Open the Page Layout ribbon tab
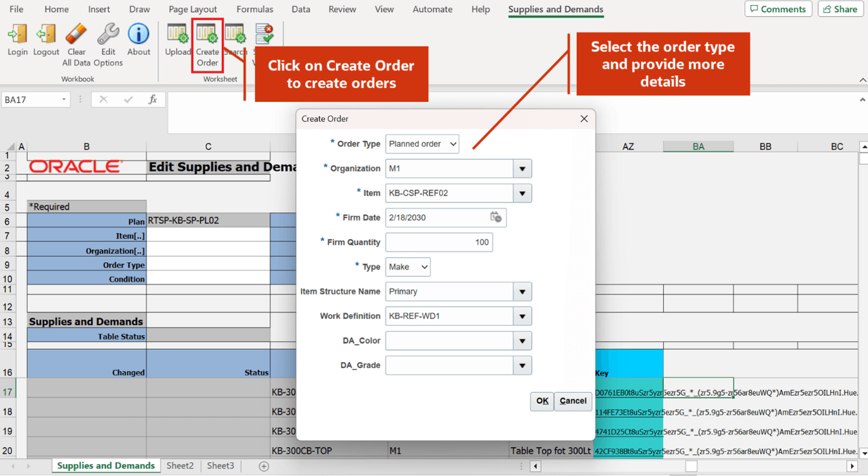The width and height of the screenshot is (868, 476). click(x=193, y=9)
